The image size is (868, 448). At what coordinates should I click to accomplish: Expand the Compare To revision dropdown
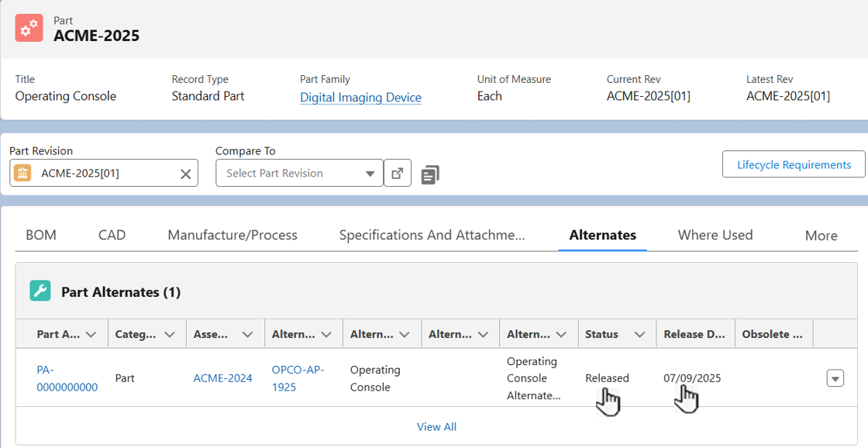[370, 174]
